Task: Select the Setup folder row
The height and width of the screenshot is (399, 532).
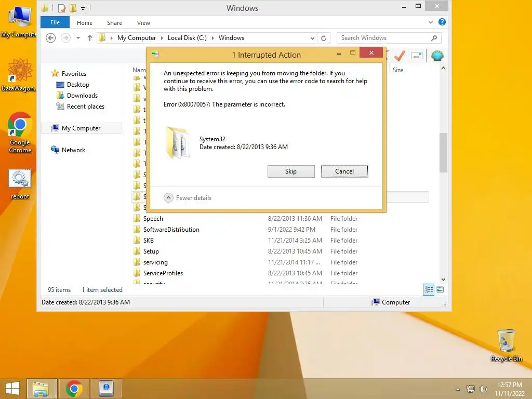Action: [x=280, y=251]
